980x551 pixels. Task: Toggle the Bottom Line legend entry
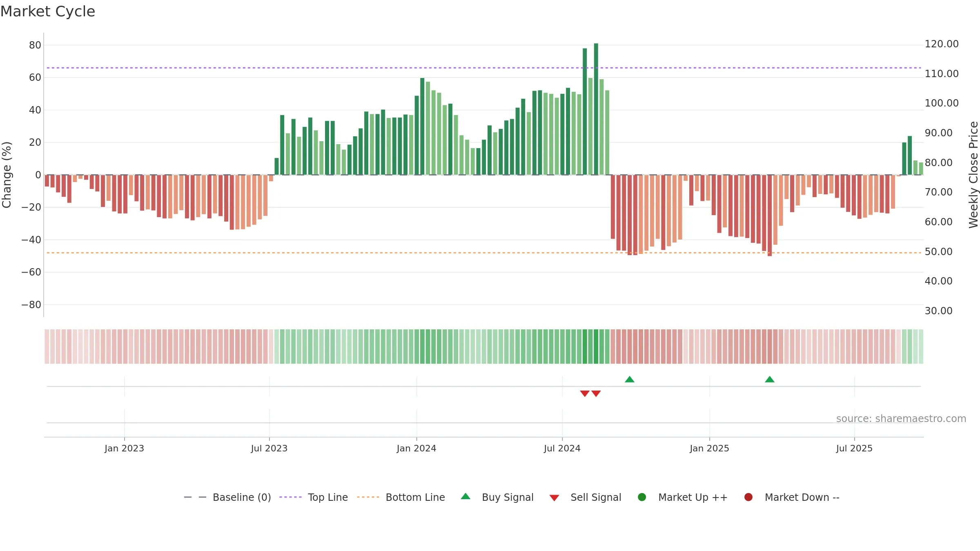[401, 497]
